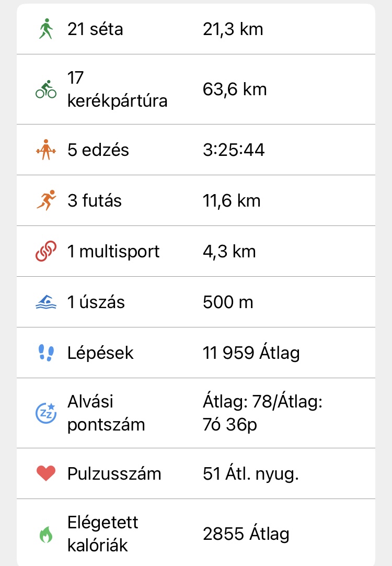Tap the orange weightlifting icon

pos(46,150)
